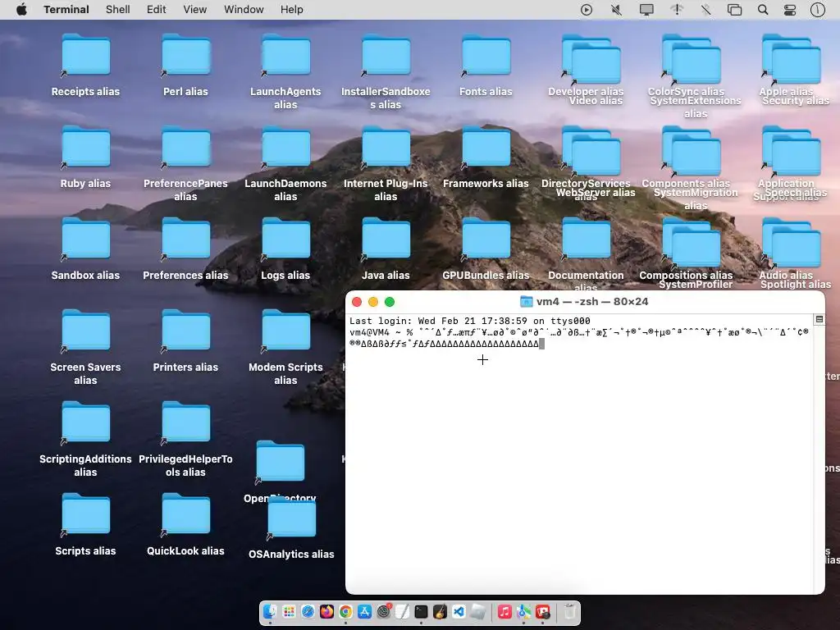Select the LaunchDaemons alias folder
840x630 pixels.
point(286,147)
